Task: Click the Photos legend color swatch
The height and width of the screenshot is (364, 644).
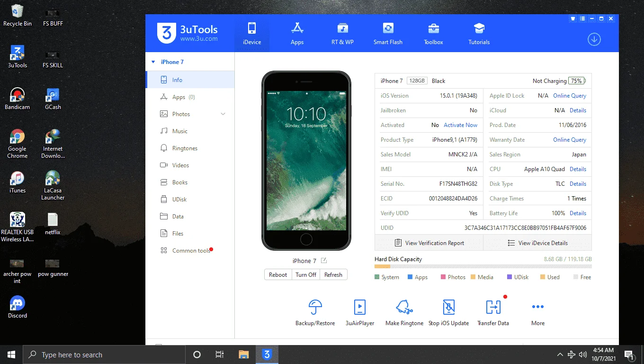Action: coord(443,277)
